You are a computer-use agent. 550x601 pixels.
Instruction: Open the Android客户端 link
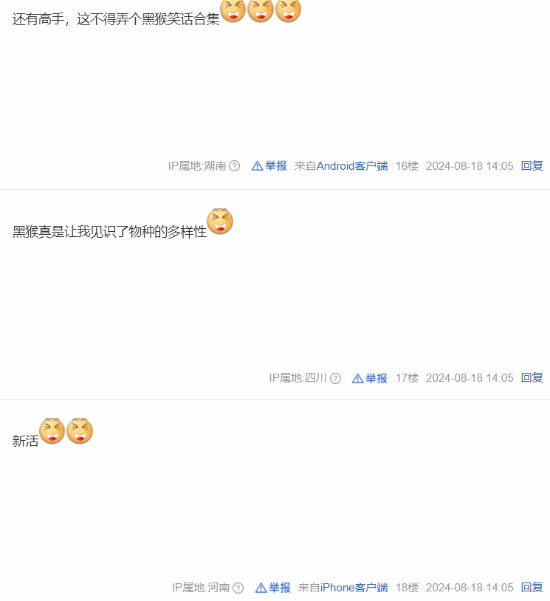[x=352, y=166]
